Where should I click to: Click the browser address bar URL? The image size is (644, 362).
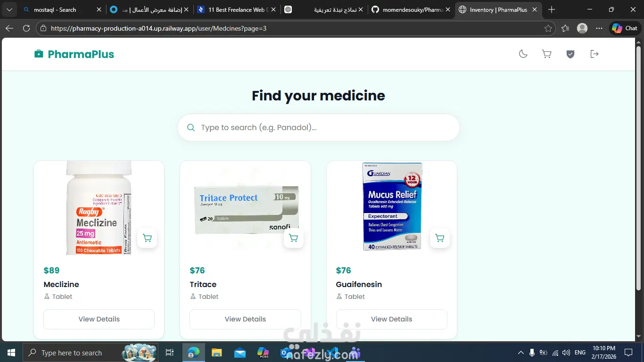coord(158,28)
